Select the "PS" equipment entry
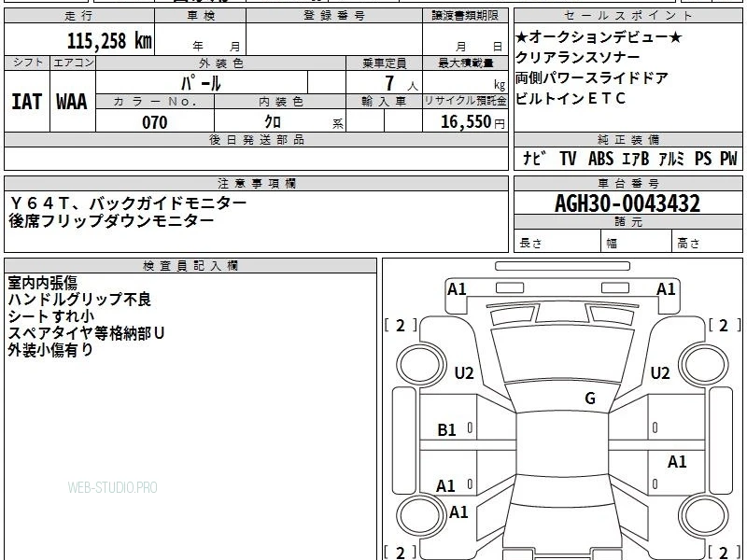This screenshot has height=560, width=747. click(x=703, y=159)
